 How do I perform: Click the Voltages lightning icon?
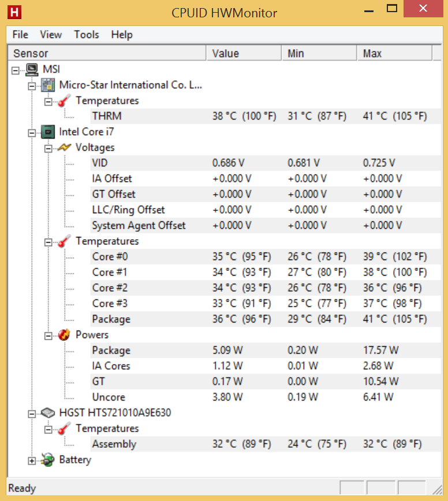click(64, 147)
